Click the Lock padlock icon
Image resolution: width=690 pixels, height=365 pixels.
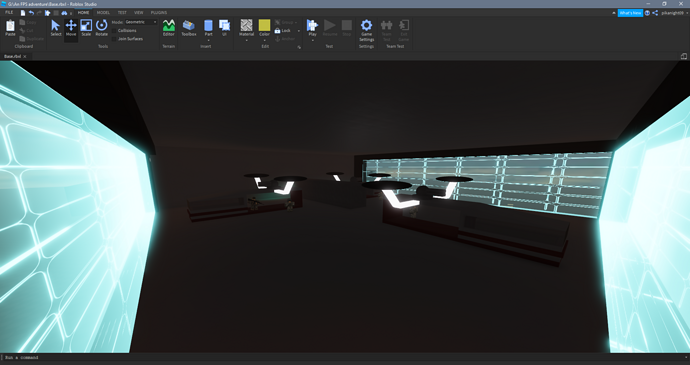click(x=278, y=30)
